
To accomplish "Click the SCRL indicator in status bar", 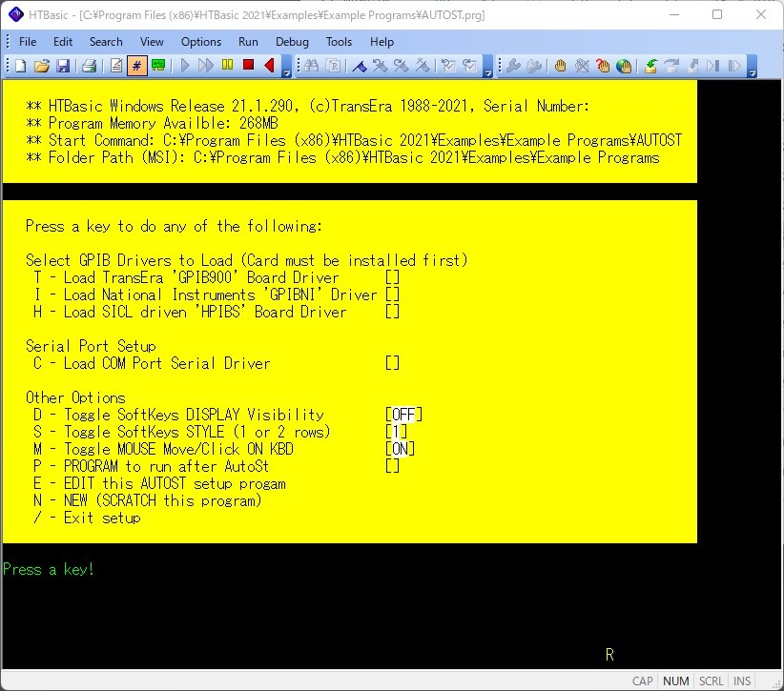I will [711, 681].
